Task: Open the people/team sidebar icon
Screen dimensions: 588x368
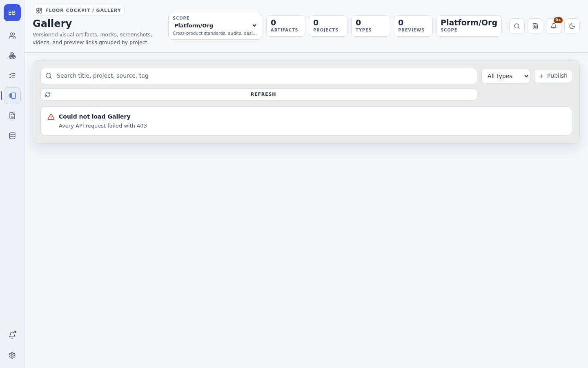Action: tap(12, 36)
